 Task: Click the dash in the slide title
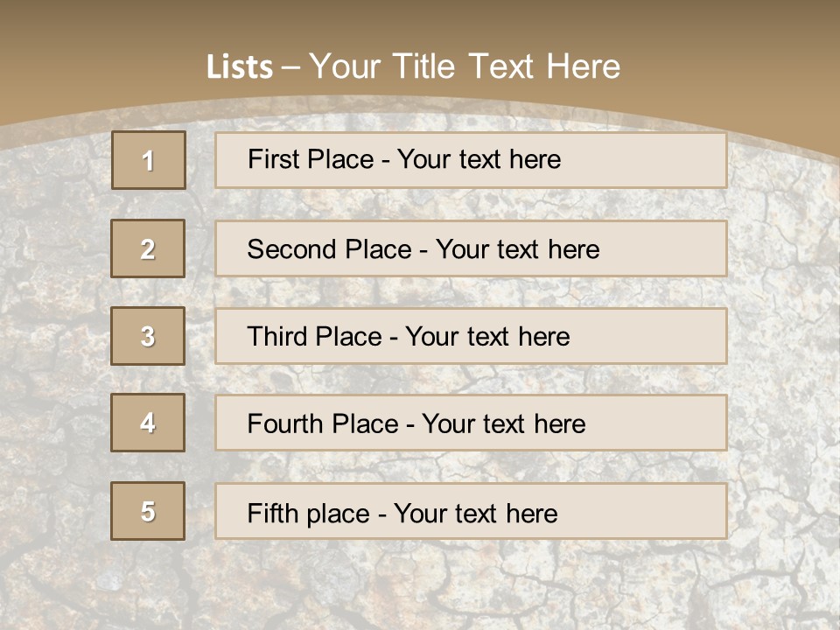290,67
